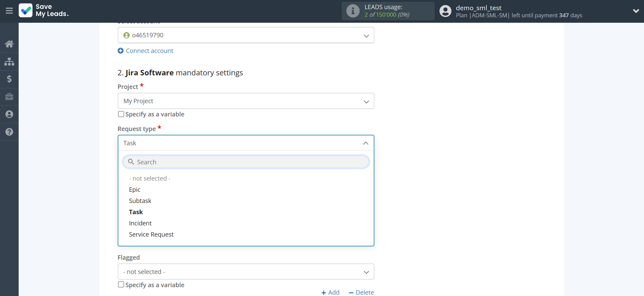
Task: Expand the Flagged dropdown
Action: pyautogui.click(x=246, y=272)
